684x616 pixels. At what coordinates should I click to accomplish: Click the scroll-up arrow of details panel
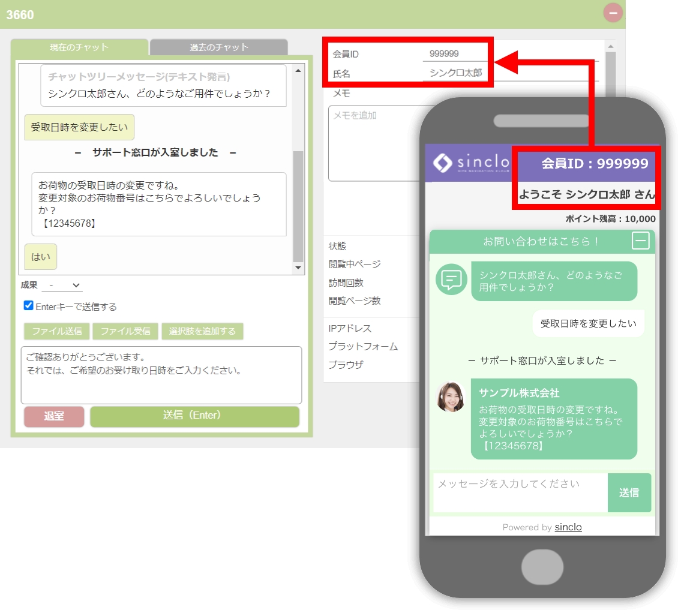[610, 46]
